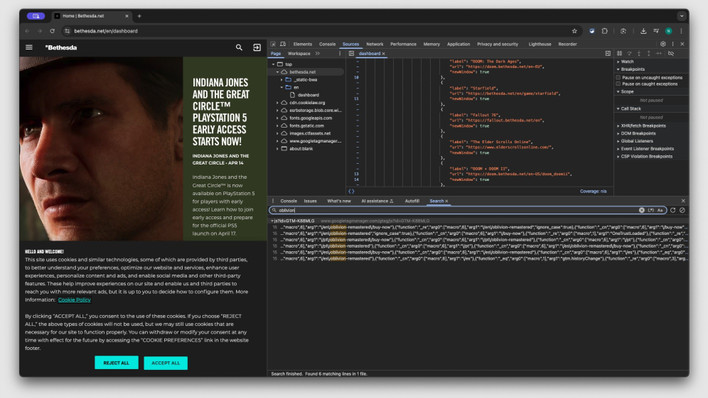Viewport: 708px width, 398px height.
Task: Open a new browser tab with plus button
Action: click(x=139, y=16)
